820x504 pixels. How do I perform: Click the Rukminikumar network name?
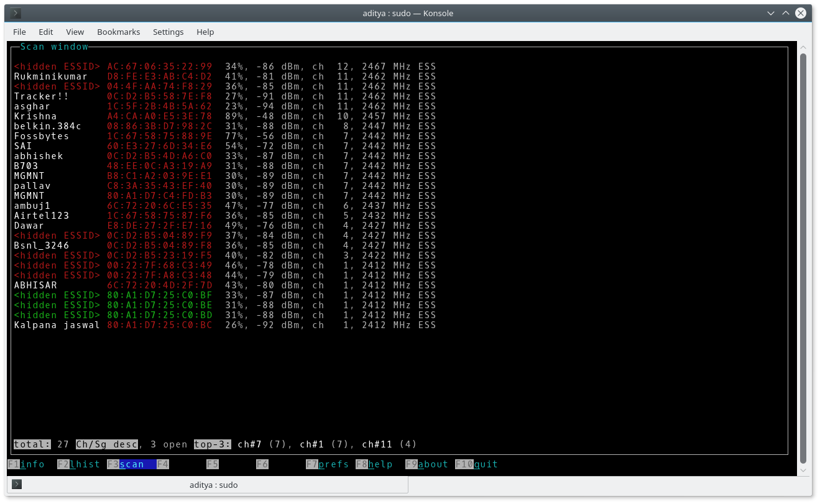[51, 76]
